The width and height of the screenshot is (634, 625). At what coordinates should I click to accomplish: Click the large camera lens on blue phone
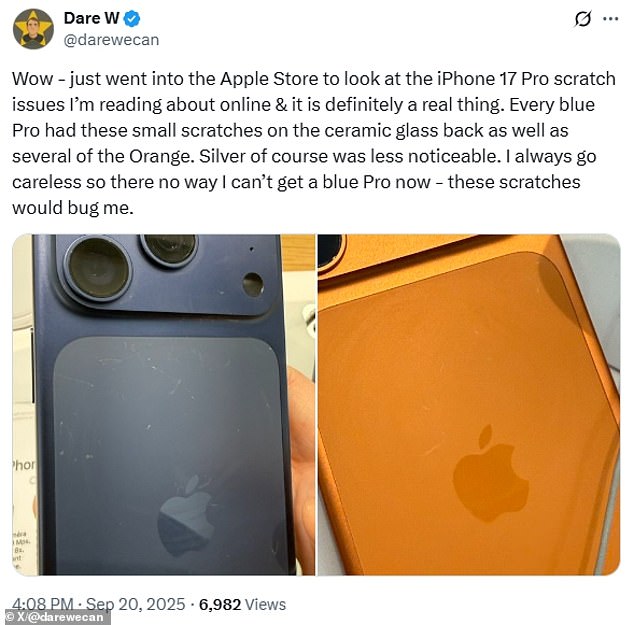98,269
